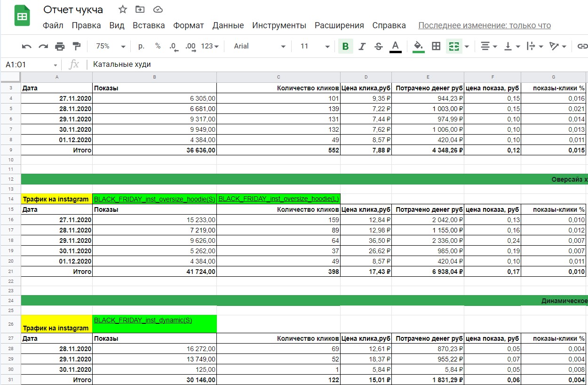Click the print icon

click(60, 46)
